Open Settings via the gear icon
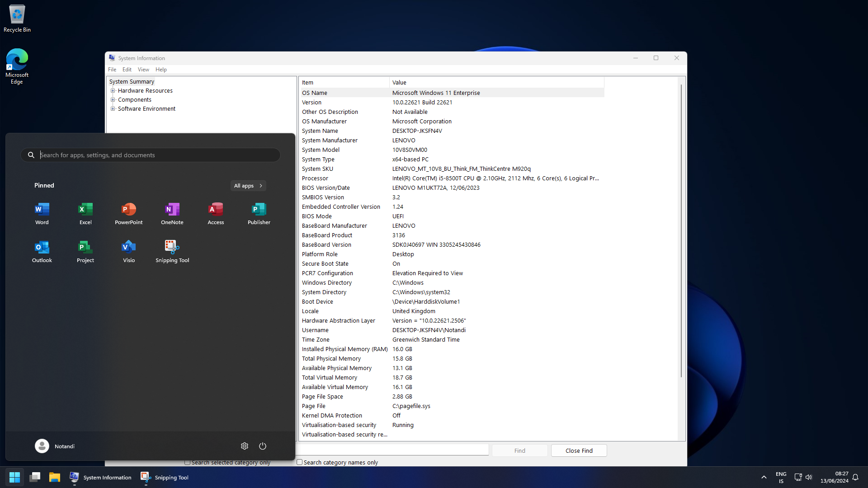This screenshot has height=488, width=868. click(245, 446)
